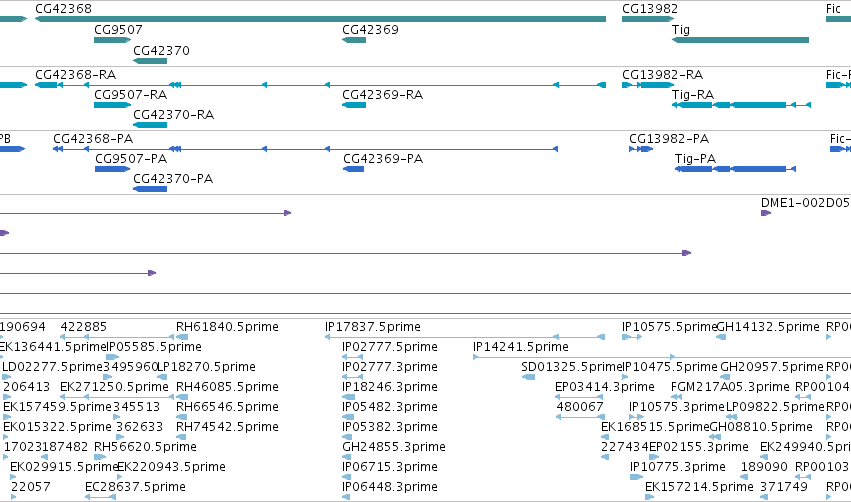This screenshot has width=851, height=502.
Task: Click the EK015322.5prime EST
Action: point(7,437)
